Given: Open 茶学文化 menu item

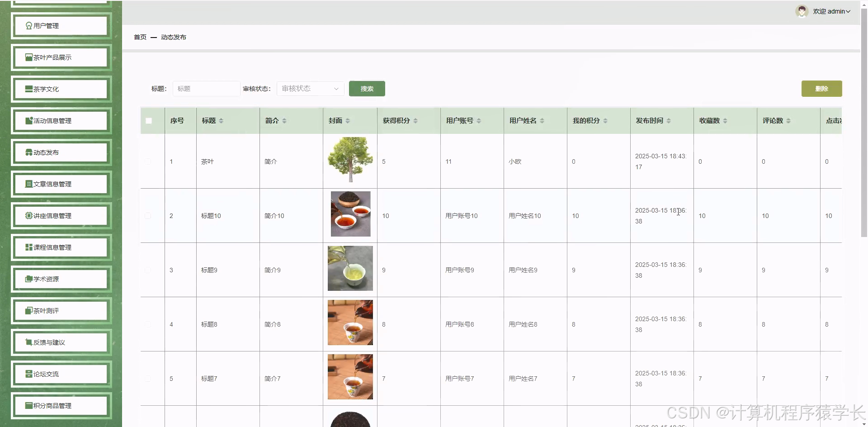Looking at the screenshot, I should pyautogui.click(x=61, y=89).
